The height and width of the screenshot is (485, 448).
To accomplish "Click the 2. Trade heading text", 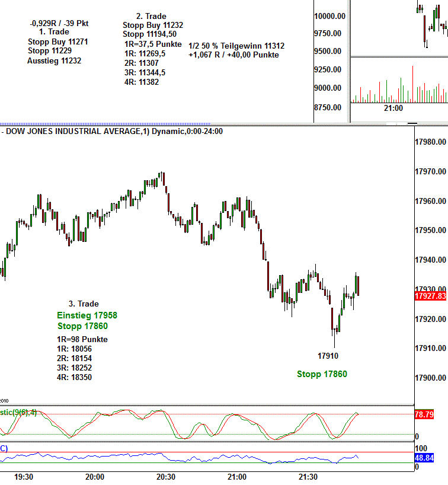I will (151, 16).
